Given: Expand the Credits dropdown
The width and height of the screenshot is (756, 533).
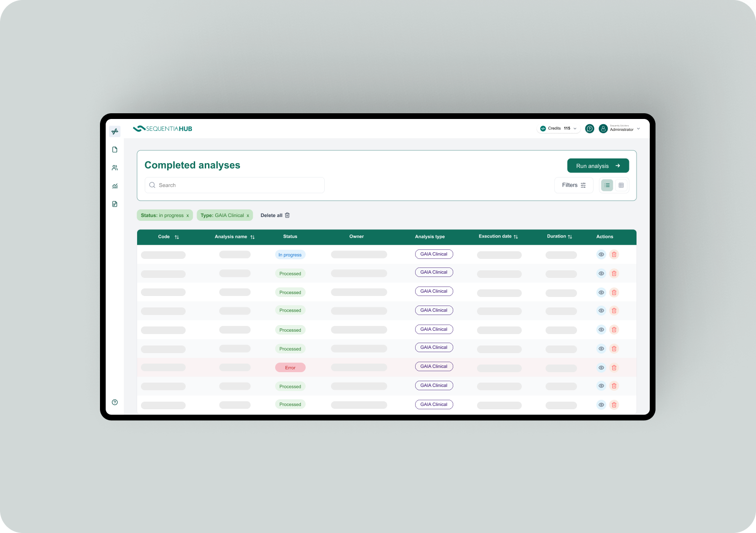Looking at the screenshot, I should point(558,128).
